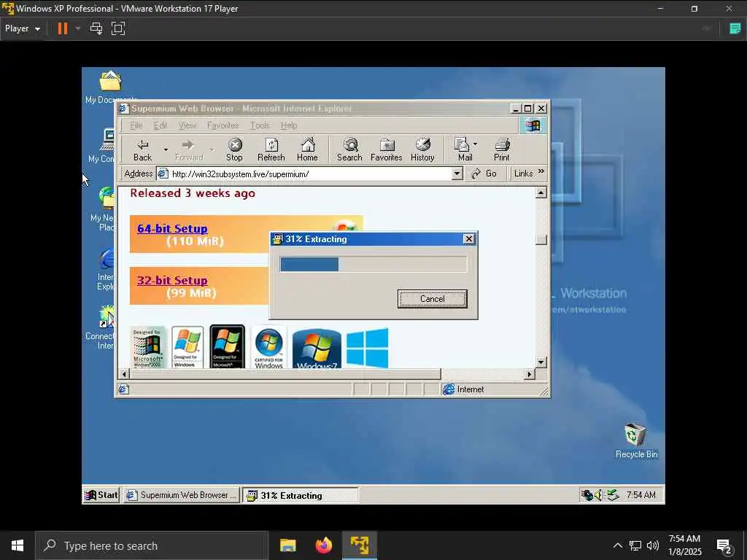This screenshot has width=747, height=560.
Task: Open the Favorites menu in menu bar
Action: point(223,125)
